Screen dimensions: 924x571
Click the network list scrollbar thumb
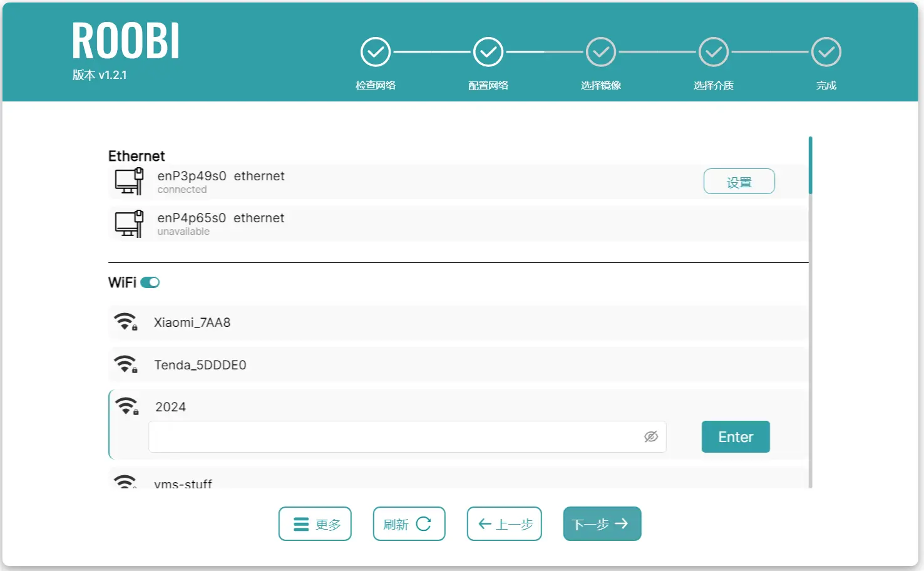pyautogui.click(x=810, y=165)
